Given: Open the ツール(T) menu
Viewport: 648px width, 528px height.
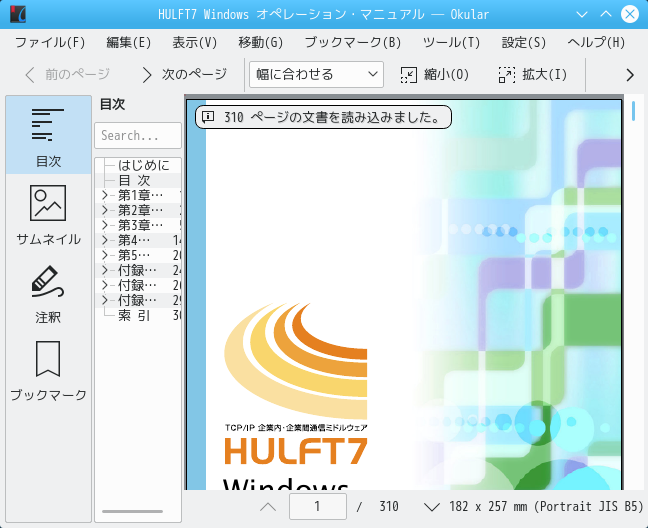Looking at the screenshot, I should tap(451, 42).
